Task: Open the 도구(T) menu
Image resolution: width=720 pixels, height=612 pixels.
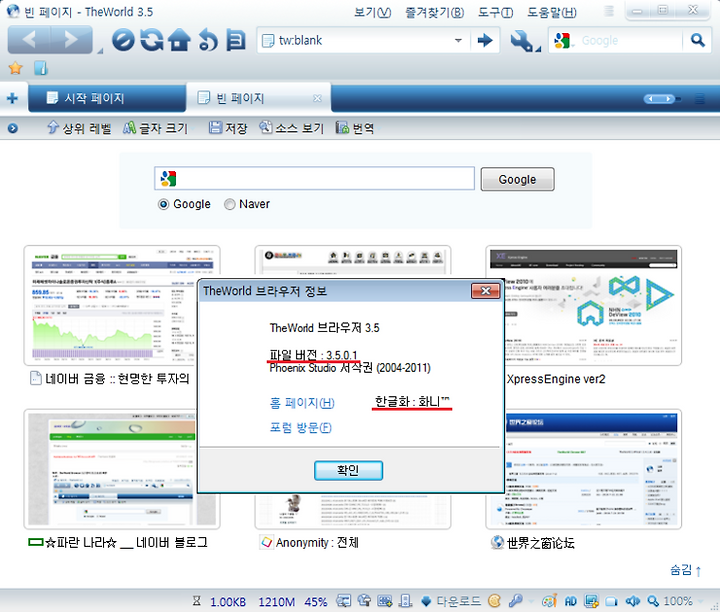Action: pyautogui.click(x=495, y=12)
